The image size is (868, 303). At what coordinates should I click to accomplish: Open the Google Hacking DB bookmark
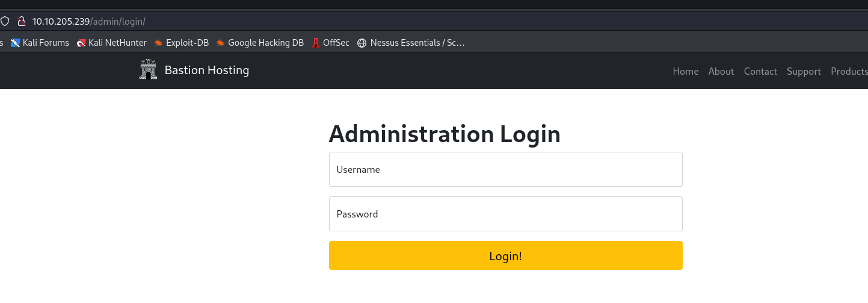click(260, 43)
